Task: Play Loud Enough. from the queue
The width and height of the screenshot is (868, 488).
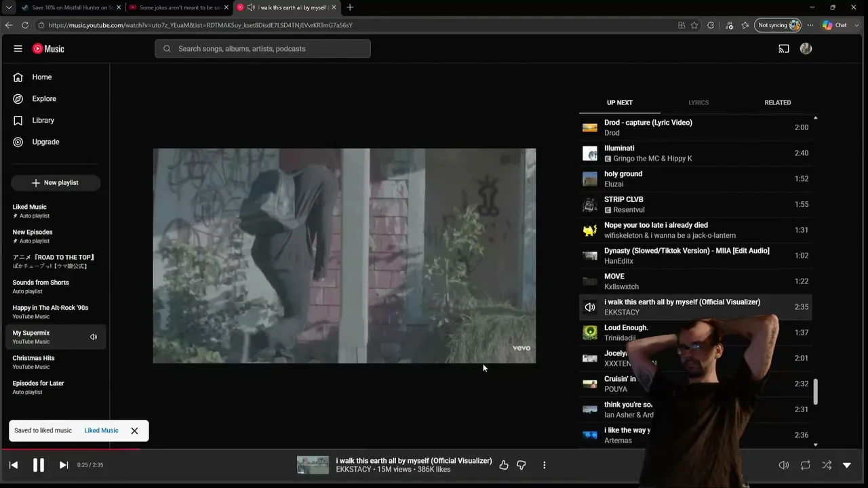Action: (696, 333)
